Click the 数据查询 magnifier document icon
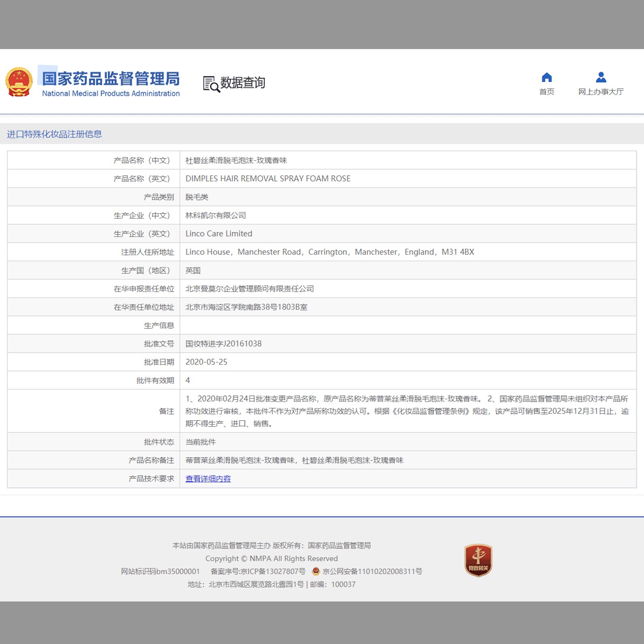 pyautogui.click(x=211, y=84)
